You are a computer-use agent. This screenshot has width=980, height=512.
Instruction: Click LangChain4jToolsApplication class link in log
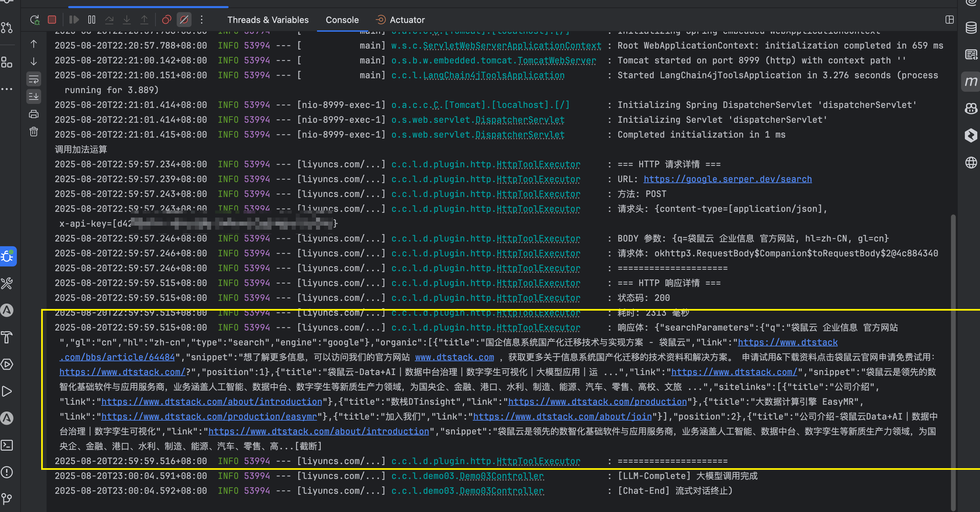[493, 75]
